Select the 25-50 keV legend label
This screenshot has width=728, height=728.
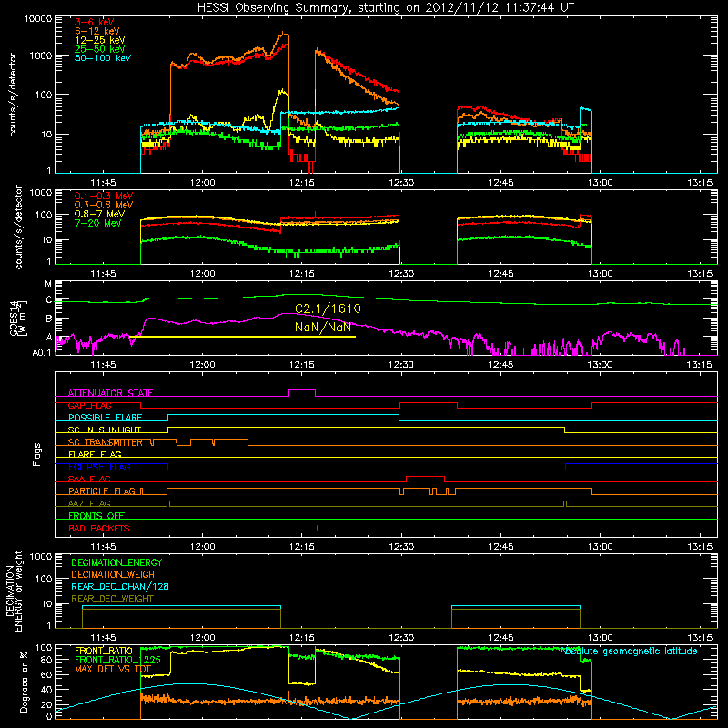[100, 49]
